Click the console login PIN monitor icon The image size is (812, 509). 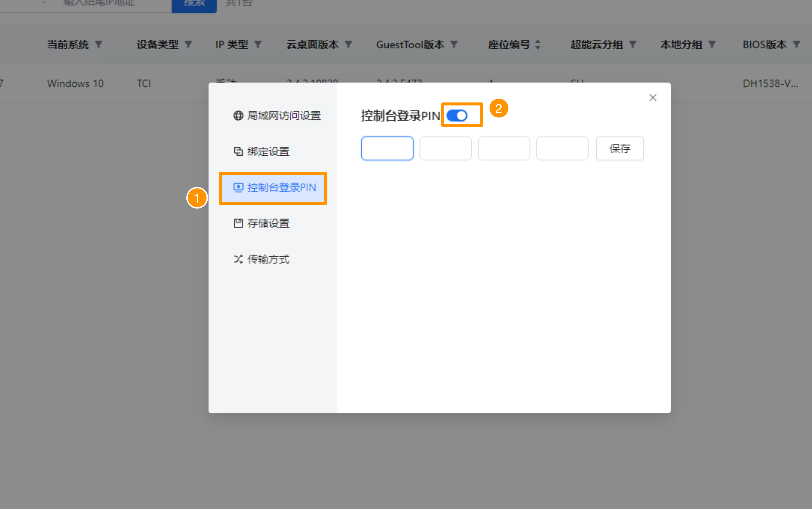238,187
